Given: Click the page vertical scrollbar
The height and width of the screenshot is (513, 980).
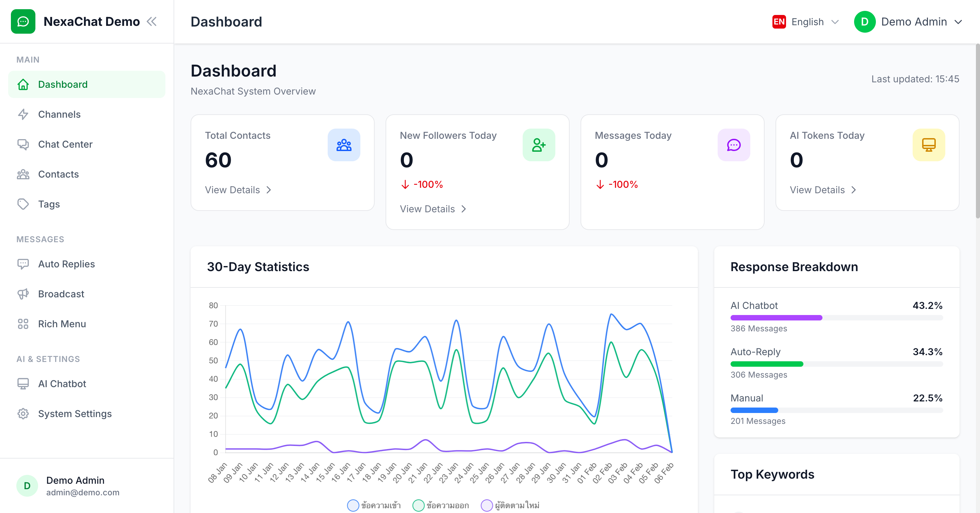Looking at the screenshot, I should point(977,131).
